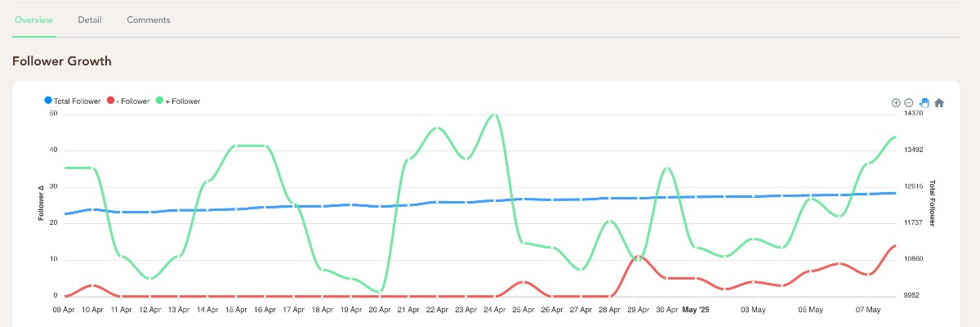Screen dimensions: 980x327
Task: Zoom out on the follower chart
Action: pos(908,103)
